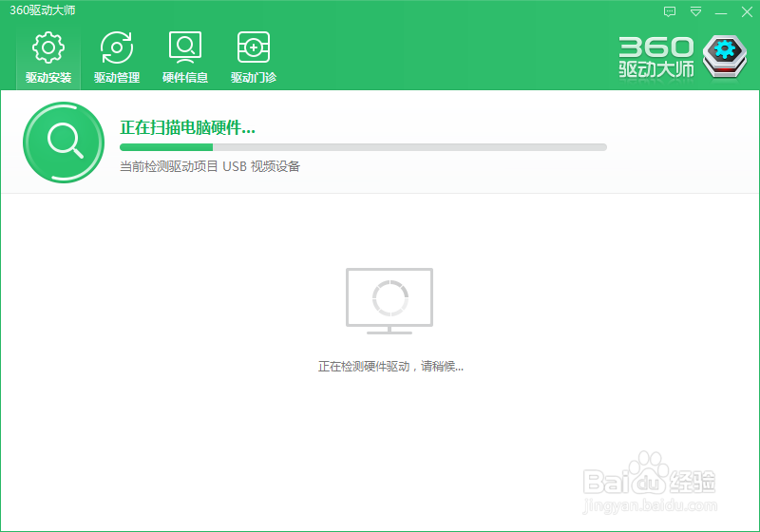Click the round magnifier scan icon

pyautogui.click(x=64, y=142)
